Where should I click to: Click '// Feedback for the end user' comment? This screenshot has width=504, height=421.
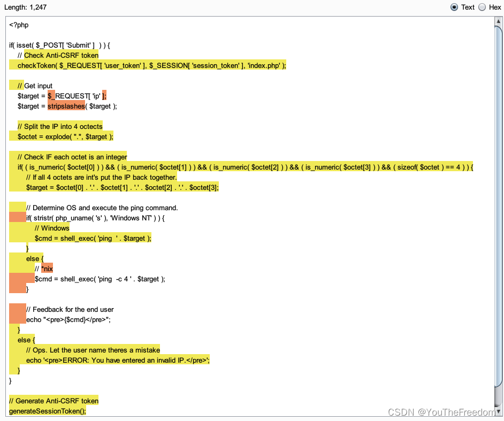tap(70, 310)
